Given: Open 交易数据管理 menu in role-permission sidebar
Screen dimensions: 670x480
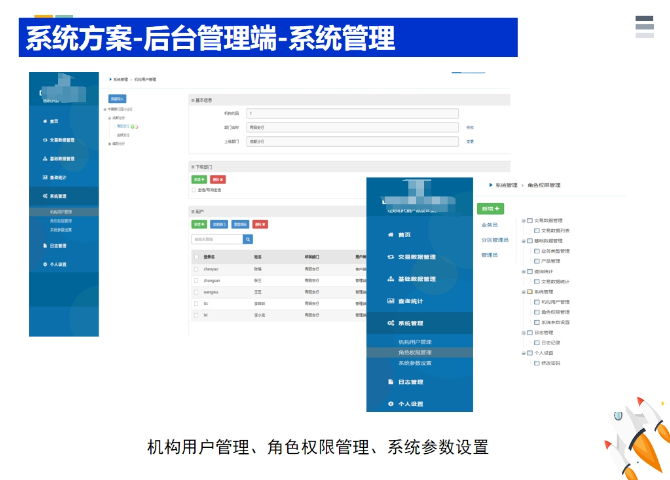Looking at the screenshot, I should [417, 257].
